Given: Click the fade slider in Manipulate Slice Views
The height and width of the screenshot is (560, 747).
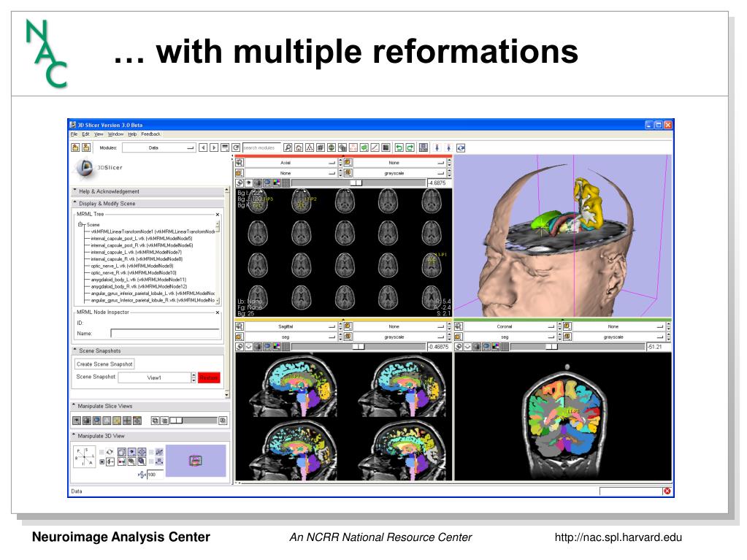Looking at the screenshot, I should (194, 421).
